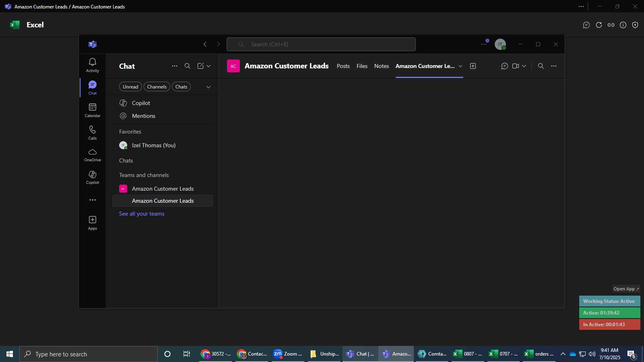Open conversation icon in Excel header
Viewport: 644px width, 362px height.
(586, 25)
